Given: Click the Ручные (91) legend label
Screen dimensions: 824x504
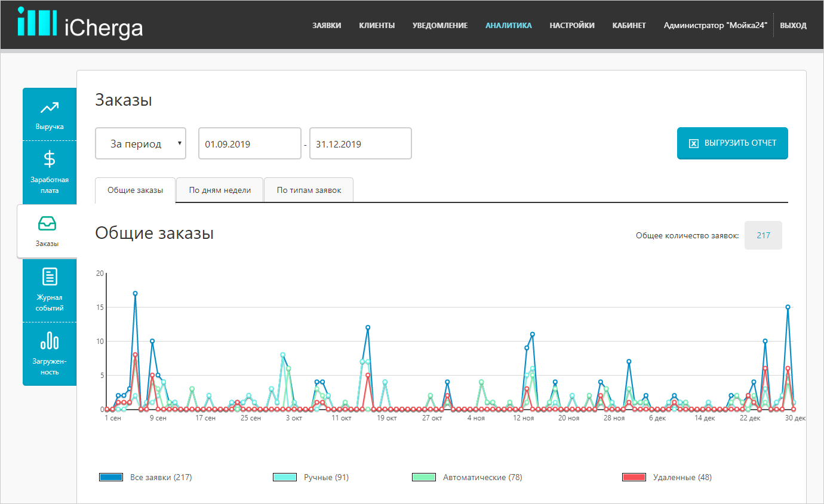Looking at the screenshot, I should pos(326,477).
